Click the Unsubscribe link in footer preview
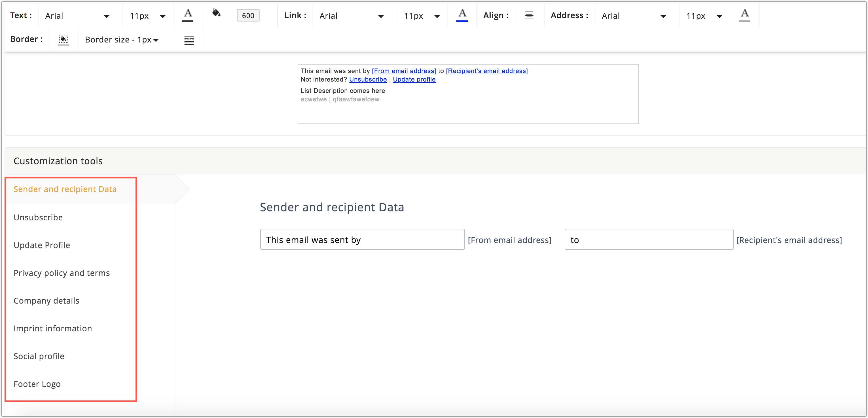 click(x=368, y=79)
